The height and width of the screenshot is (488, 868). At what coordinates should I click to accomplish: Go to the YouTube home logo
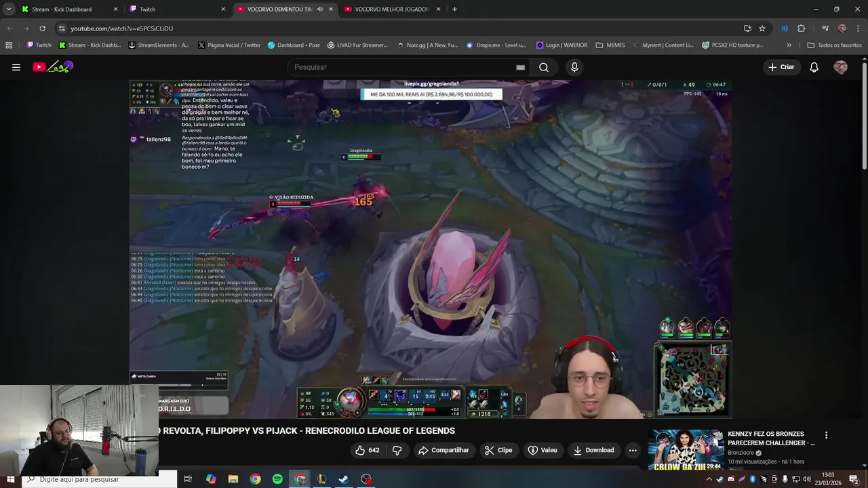point(52,67)
